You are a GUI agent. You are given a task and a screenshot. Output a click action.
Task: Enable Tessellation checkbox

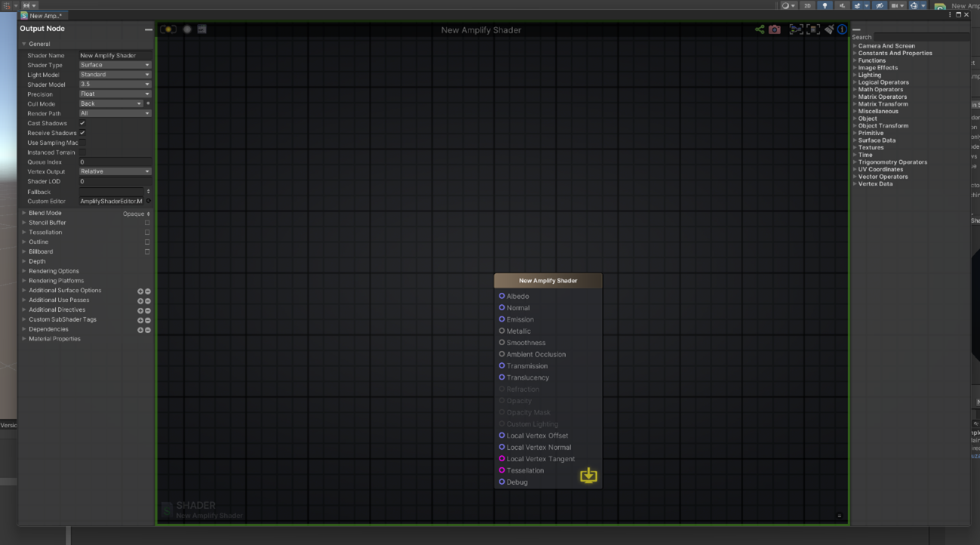click(147, 232)
